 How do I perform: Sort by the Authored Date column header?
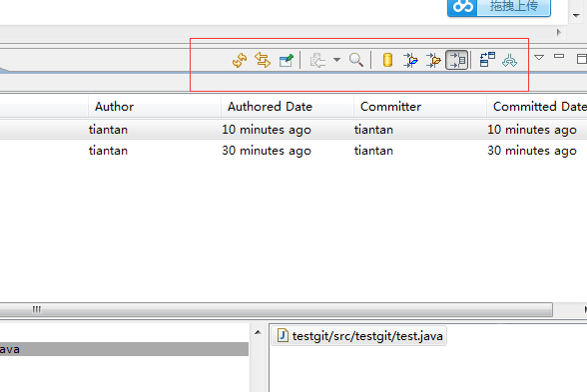(288, 106)
